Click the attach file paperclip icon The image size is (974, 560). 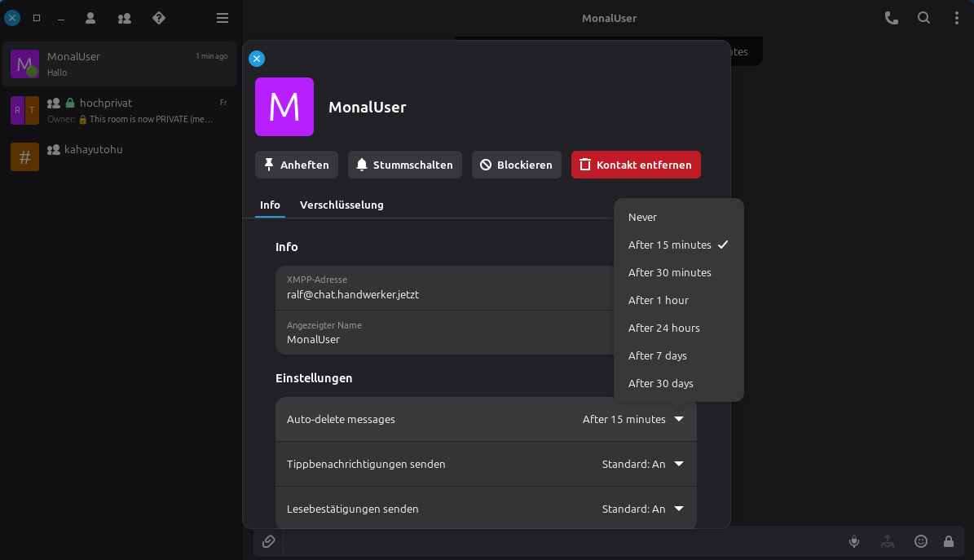(x=268, y=541)
